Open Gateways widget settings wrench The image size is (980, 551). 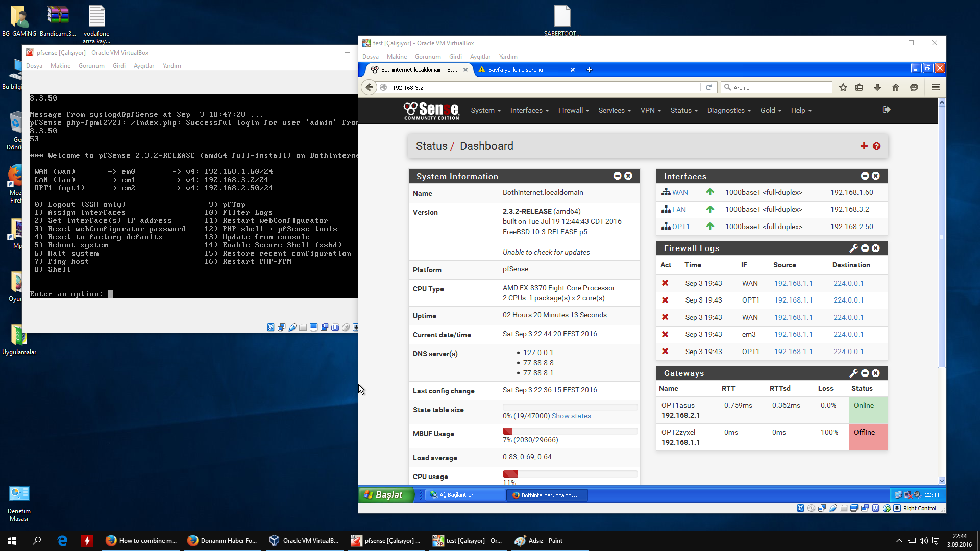(853, 373)
